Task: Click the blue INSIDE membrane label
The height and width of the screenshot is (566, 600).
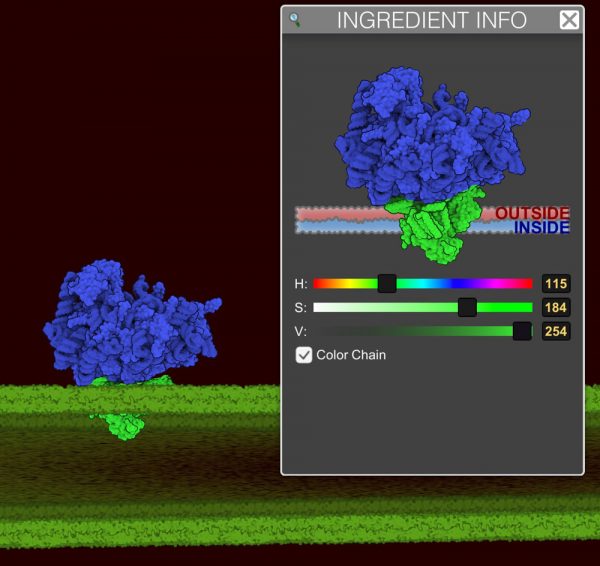Action: pos(541,228)
